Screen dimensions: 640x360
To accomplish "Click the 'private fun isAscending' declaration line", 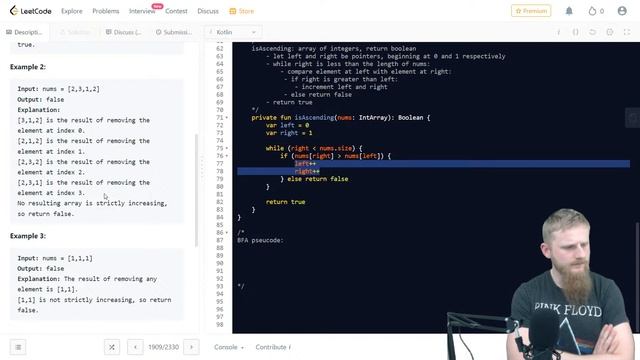I will point(341,118).
